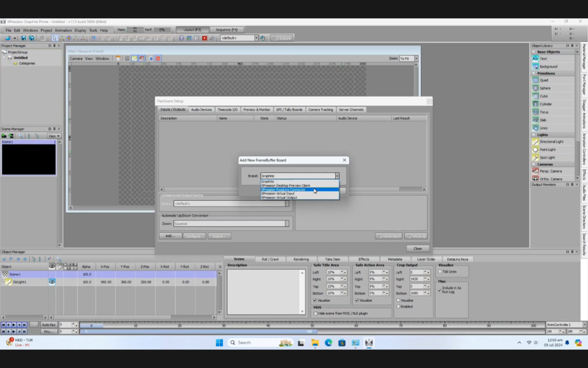
Task: Click the open project toolbar icon
Action: coord(8,38)
